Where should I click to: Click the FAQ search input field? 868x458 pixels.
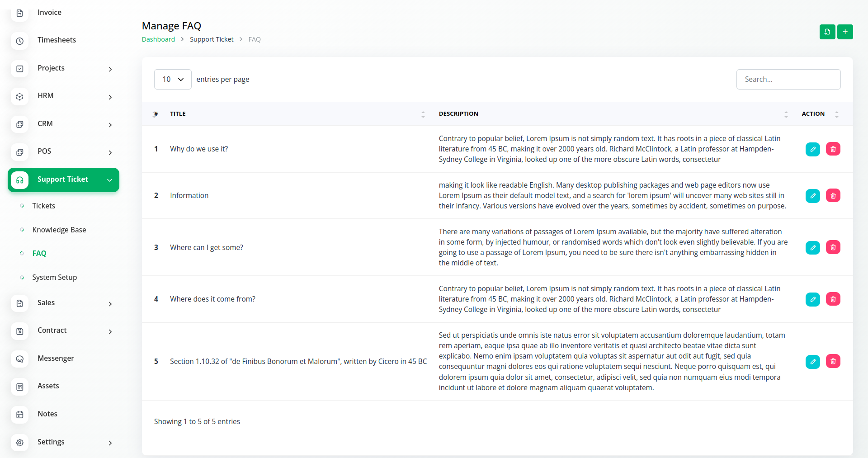click(788, 80)
